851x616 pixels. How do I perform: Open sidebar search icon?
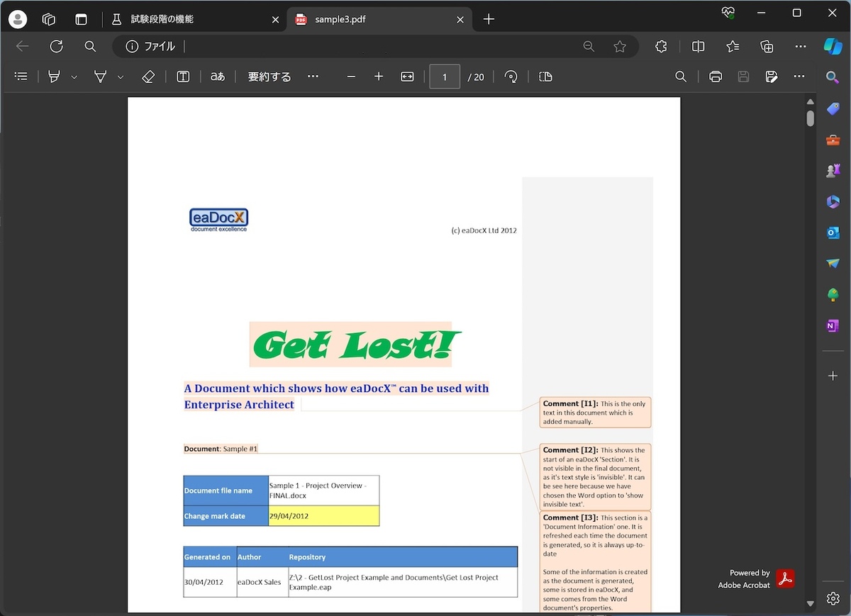click(x=833, y=77)
